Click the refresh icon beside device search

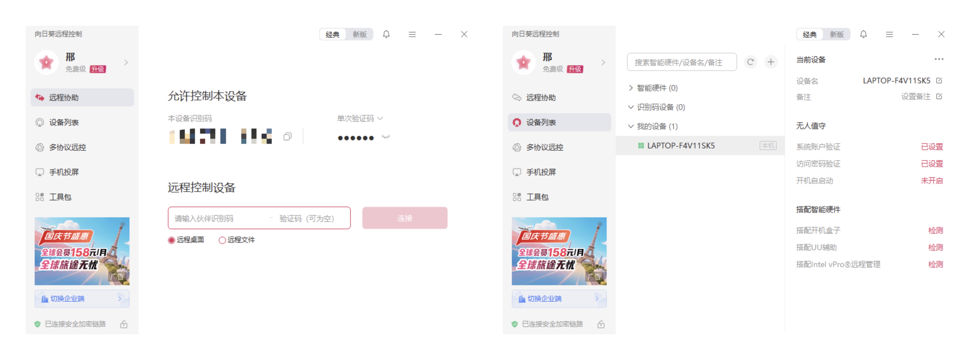coord(750,62)
